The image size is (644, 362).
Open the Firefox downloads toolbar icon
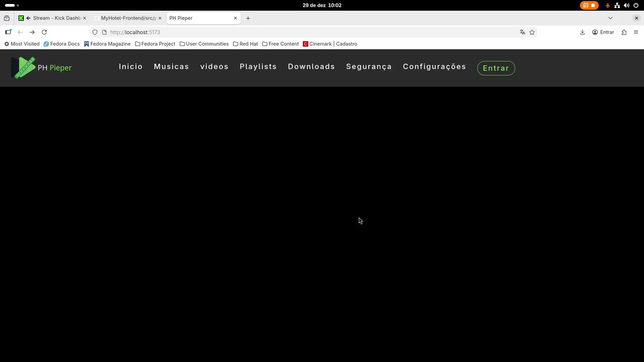click(x=582, y=32)
